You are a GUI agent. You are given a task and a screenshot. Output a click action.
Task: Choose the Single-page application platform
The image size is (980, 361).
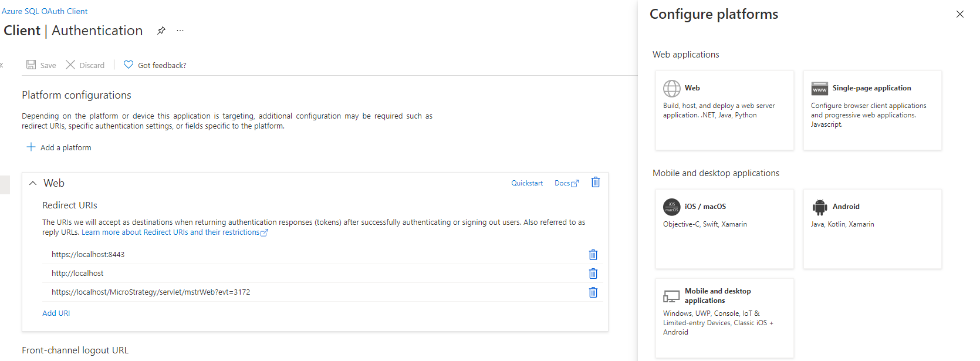tap(872, 110)
